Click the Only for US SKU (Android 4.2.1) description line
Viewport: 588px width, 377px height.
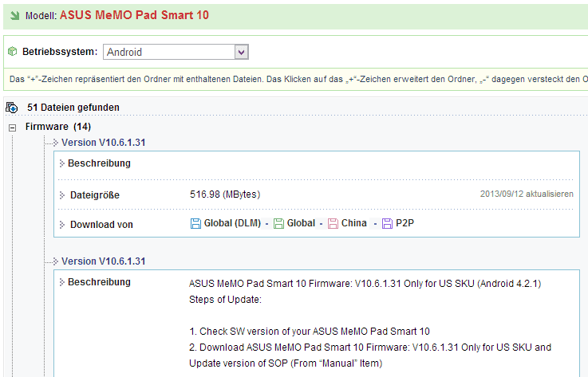click(365, 284)
